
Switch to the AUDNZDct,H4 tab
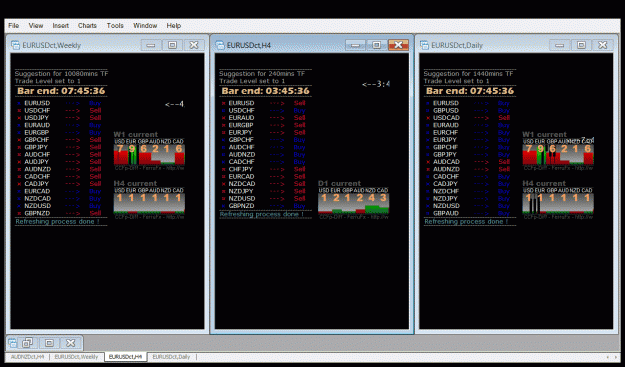(x=28, y=357)
